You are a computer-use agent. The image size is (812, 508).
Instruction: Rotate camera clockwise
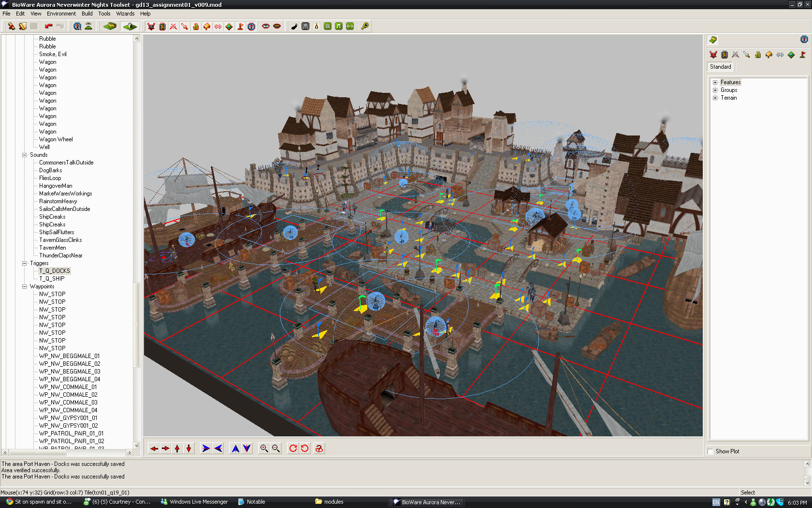tap(293, 448)
